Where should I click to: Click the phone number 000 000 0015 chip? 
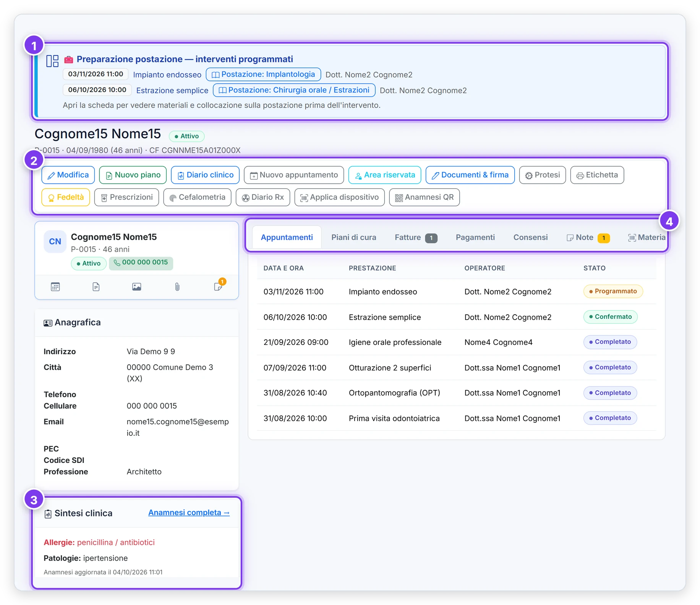point(141,263)
